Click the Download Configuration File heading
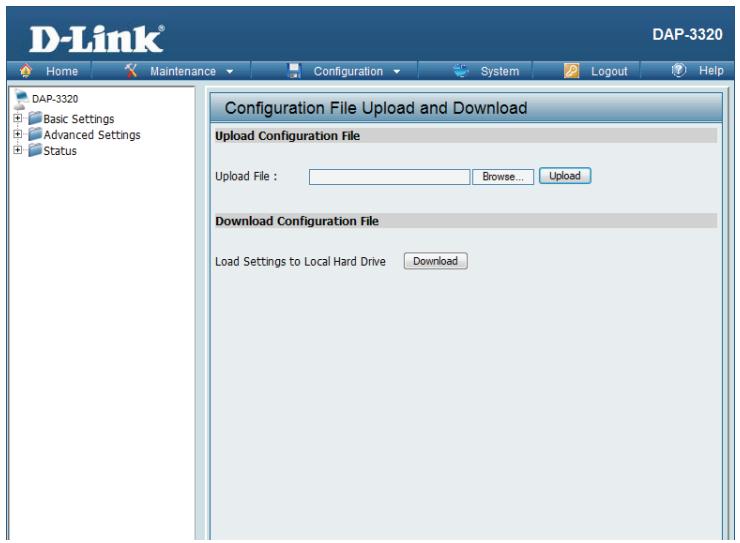Viewport: 740px width, 543px height. click(297, 221)
